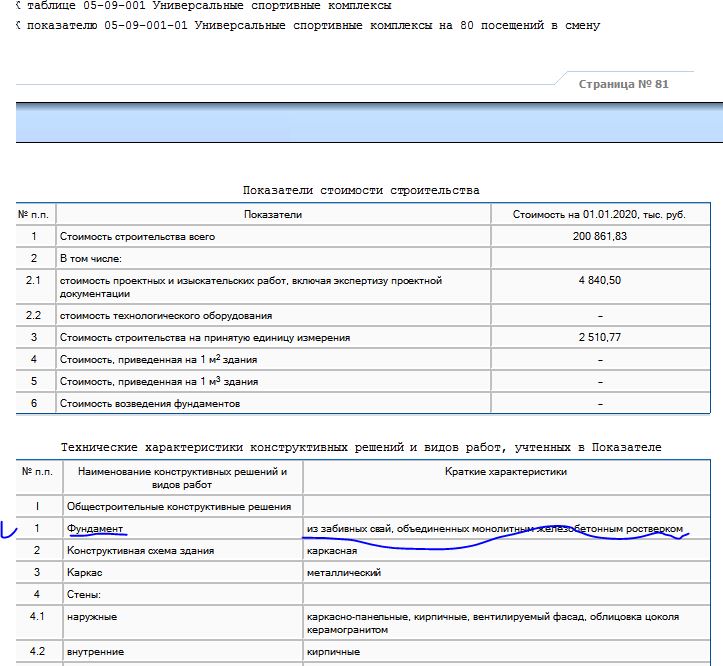The height and width of the screenshot is (666, 723).
Task: Click the underlined 'Фундамент' cell
Action: [x=96, y=528]
